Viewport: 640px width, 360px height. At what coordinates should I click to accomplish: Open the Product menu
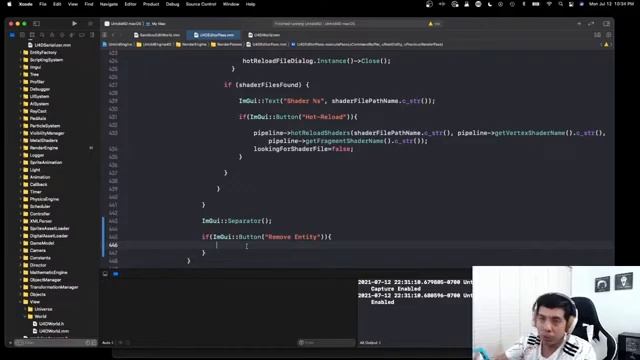coord(151,4)
